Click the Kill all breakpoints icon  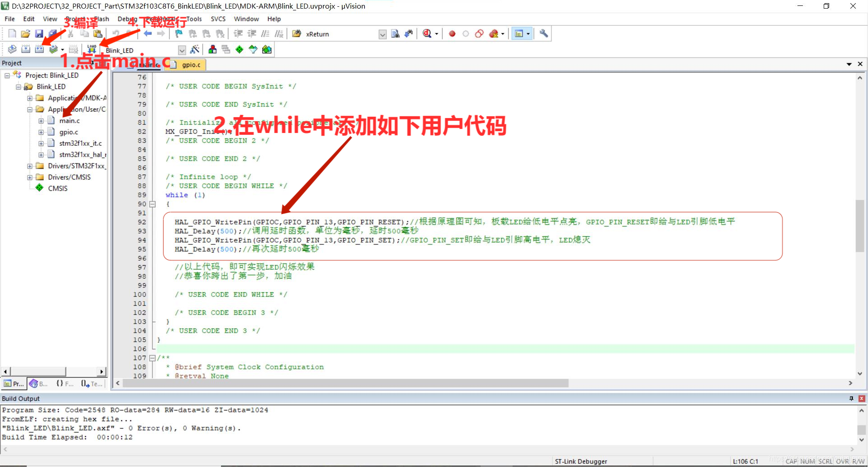tap(494, 34)
